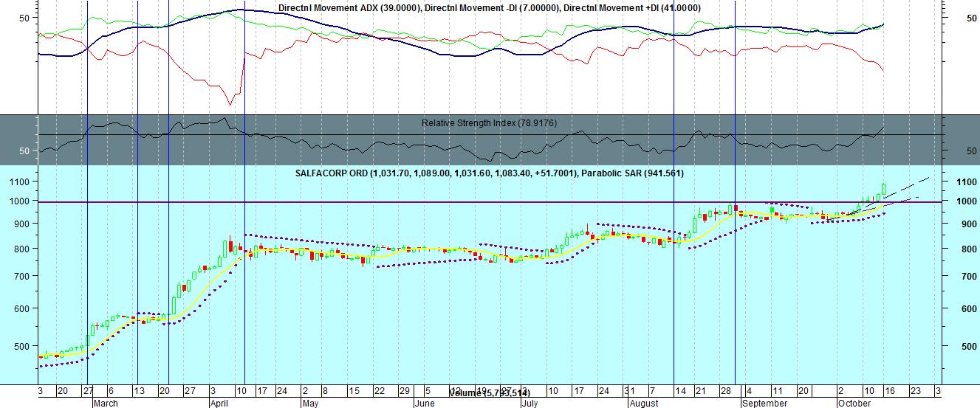Click date tick '7' in August

[651, 391]
